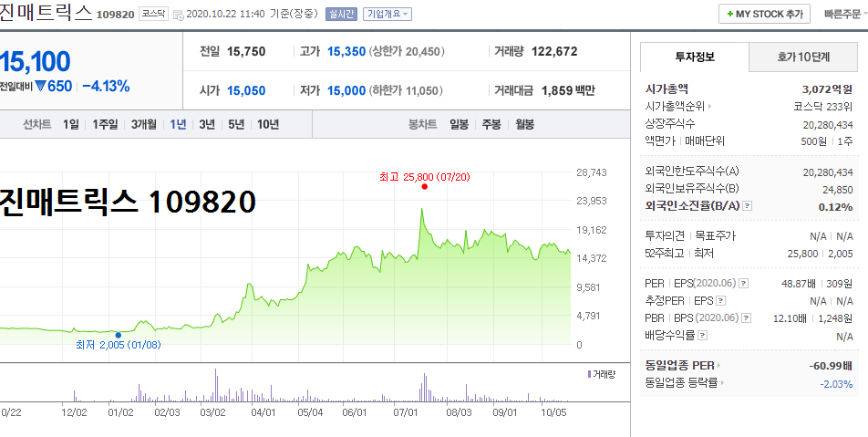The width and height of the screenshot is (868, 437).
Task: Click the 저가 value 15,000
Action: [346, 90]
